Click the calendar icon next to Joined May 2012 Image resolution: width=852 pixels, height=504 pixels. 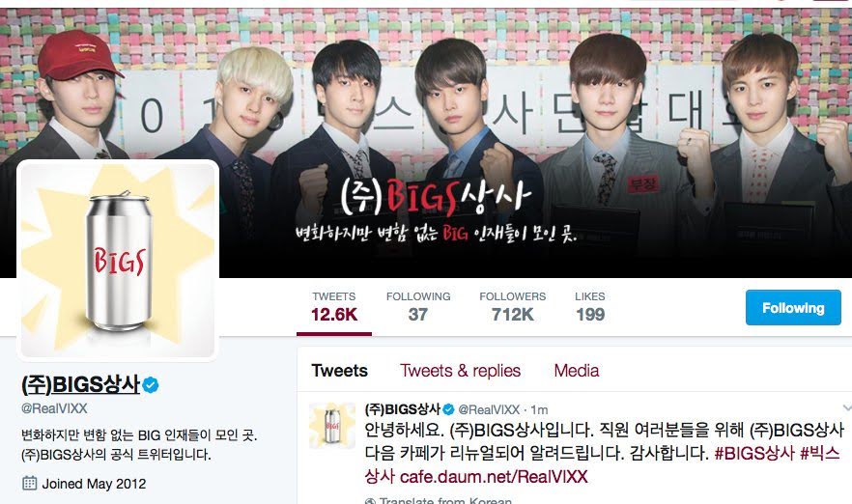tap(29, 484)
